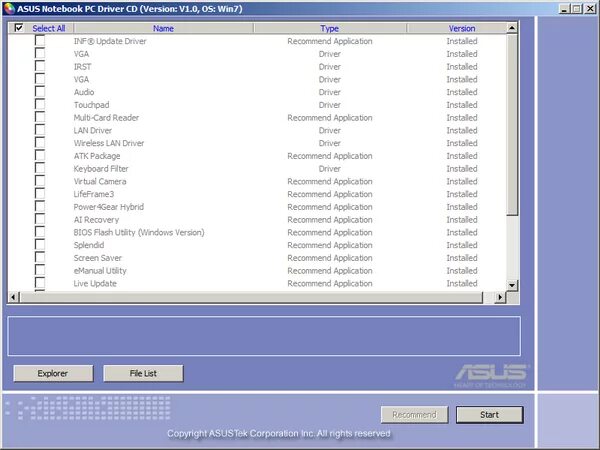Screen dimensions: 600x450
Task: Click Recommend Application type for Splendid
Action: (x=330, y=245)
